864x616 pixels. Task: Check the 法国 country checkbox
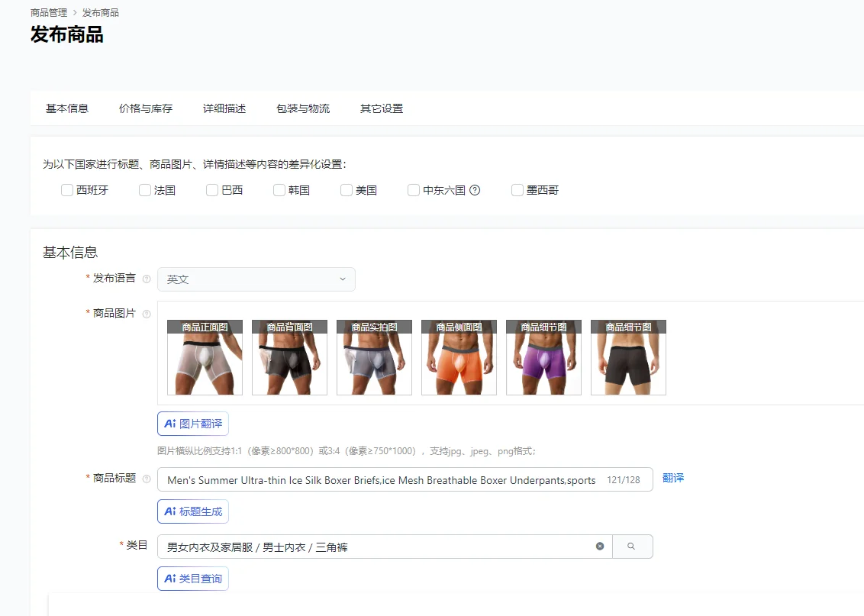coord(145,190)
